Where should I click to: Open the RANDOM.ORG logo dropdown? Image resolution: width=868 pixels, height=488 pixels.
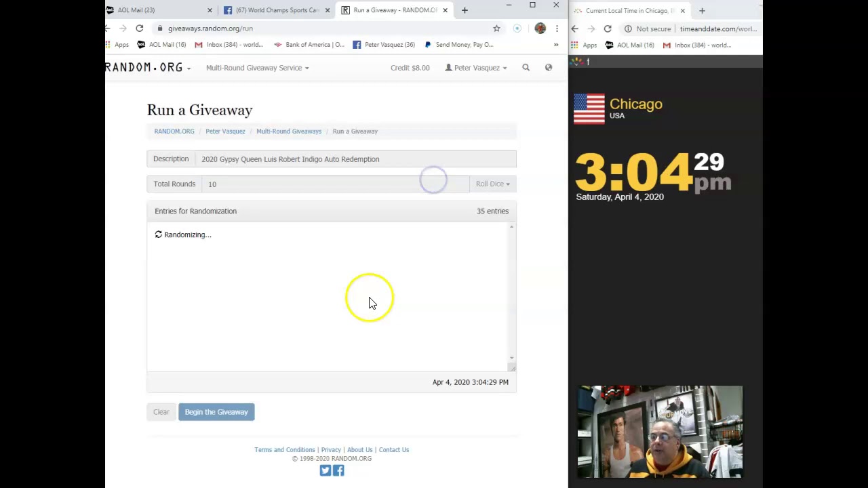point(148,68)
